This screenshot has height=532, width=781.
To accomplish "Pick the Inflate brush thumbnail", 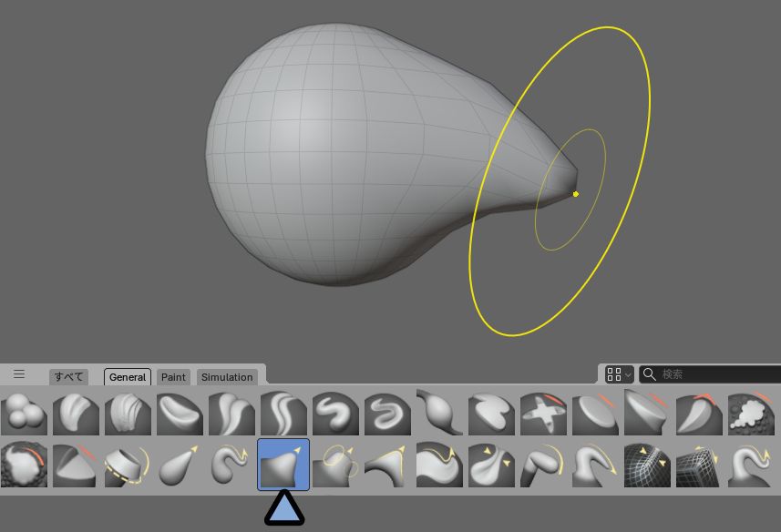I will tap(439, 413).
